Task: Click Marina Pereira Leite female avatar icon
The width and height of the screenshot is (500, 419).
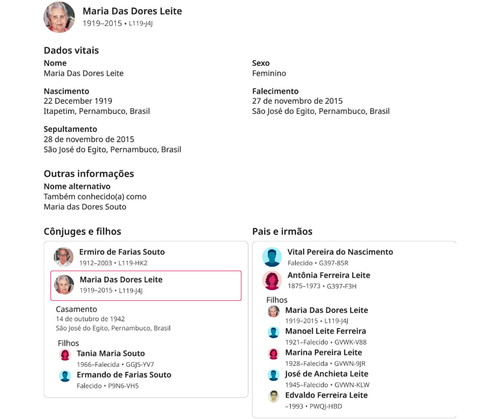Action: pyautogui.click(x=273, y=354)
